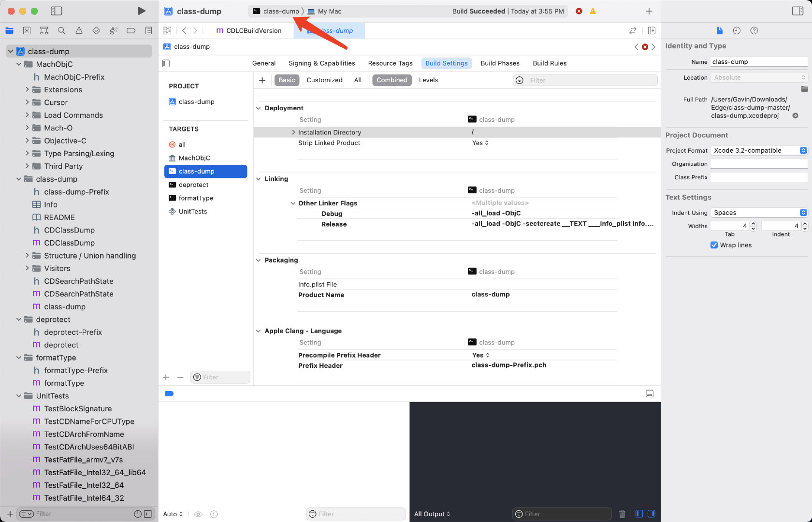Switch to Combined view
The image size is (812, 522).
pyautogui.click(x=392, y=80)
